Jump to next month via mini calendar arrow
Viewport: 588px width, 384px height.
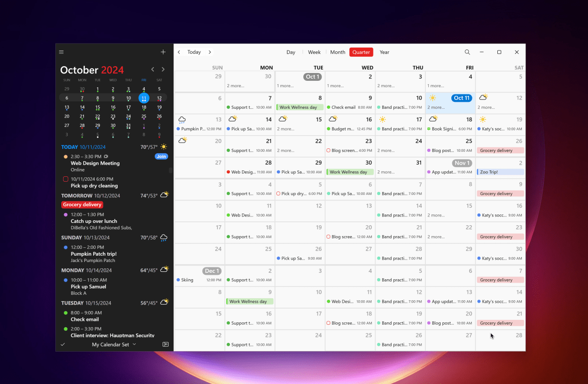click(x=163, y=69)
